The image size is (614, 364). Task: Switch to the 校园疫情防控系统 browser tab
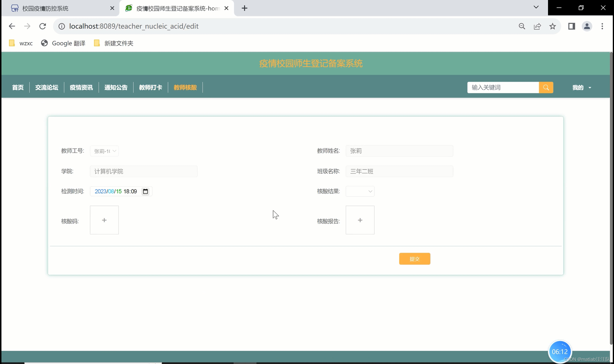pos(45,9)
